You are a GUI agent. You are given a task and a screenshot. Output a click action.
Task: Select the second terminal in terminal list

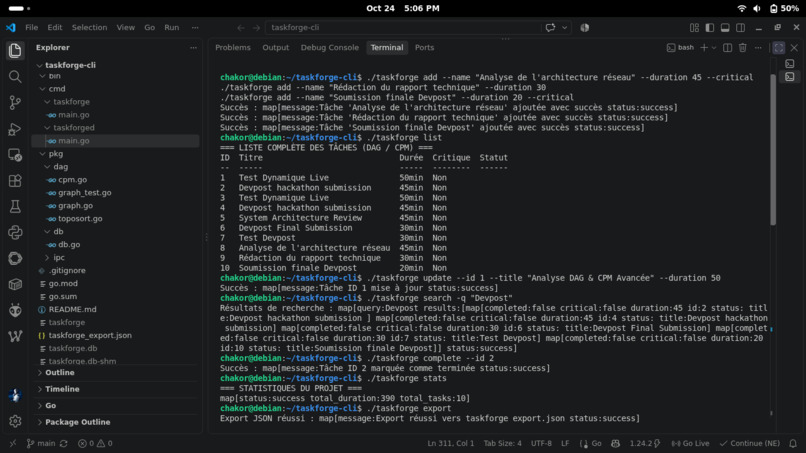pos(790,77)
